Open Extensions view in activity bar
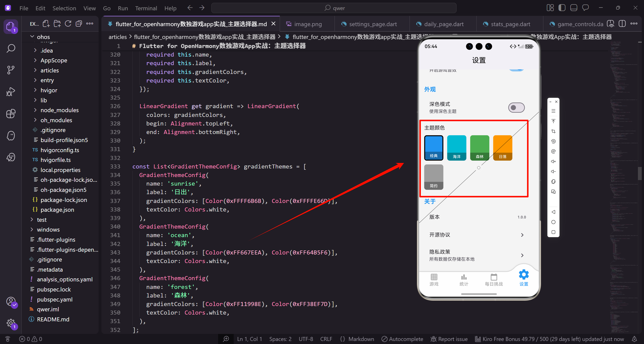 11,114
